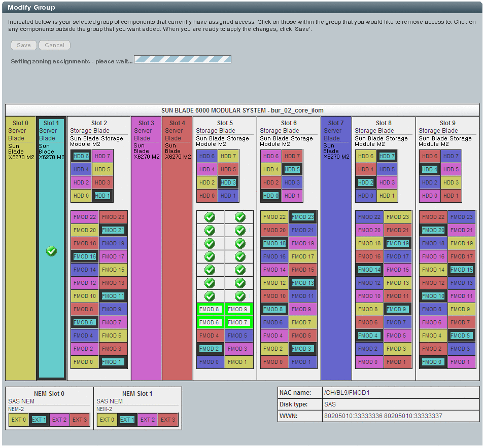Image resolution: width=483 pixels, height=448 pixels.
Task: Select the Slot 0 Server Blade column
Action: (x=21, y=248)
